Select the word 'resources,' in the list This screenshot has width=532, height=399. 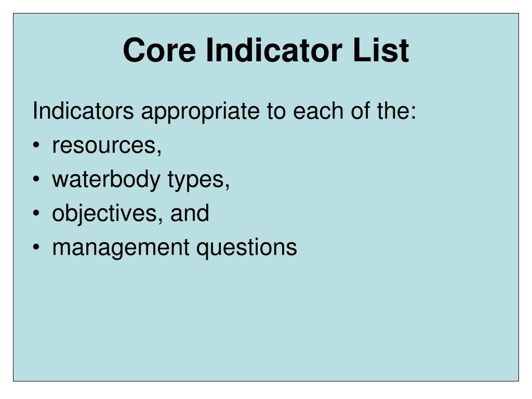(107, 146)
